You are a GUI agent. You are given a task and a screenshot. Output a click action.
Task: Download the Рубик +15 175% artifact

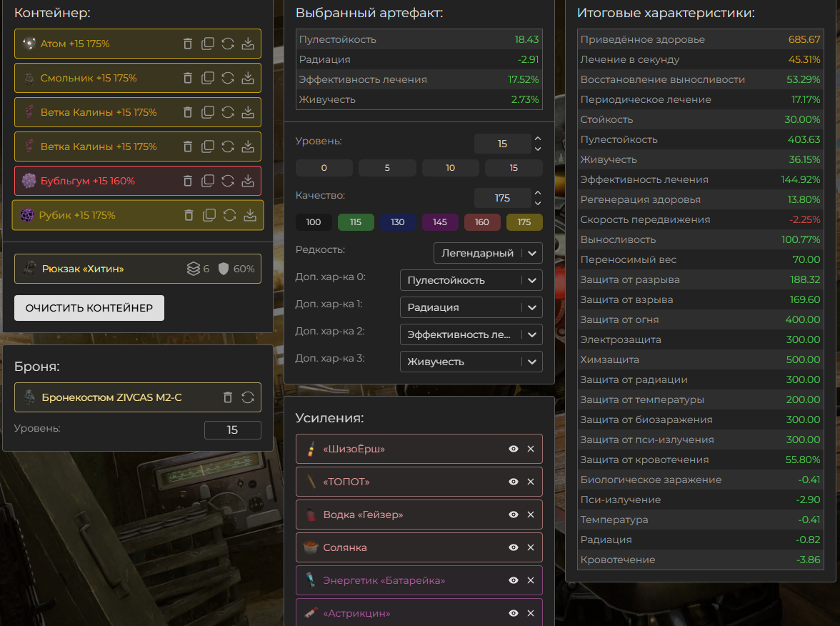250,216
